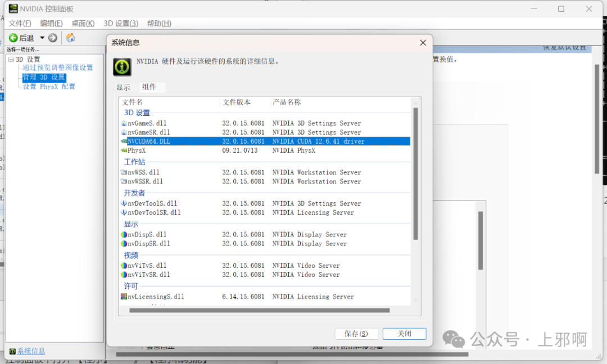Select 通过预览调整图像设置 tree item
This screenshot has width=607, height=364.
click(58, 68)
